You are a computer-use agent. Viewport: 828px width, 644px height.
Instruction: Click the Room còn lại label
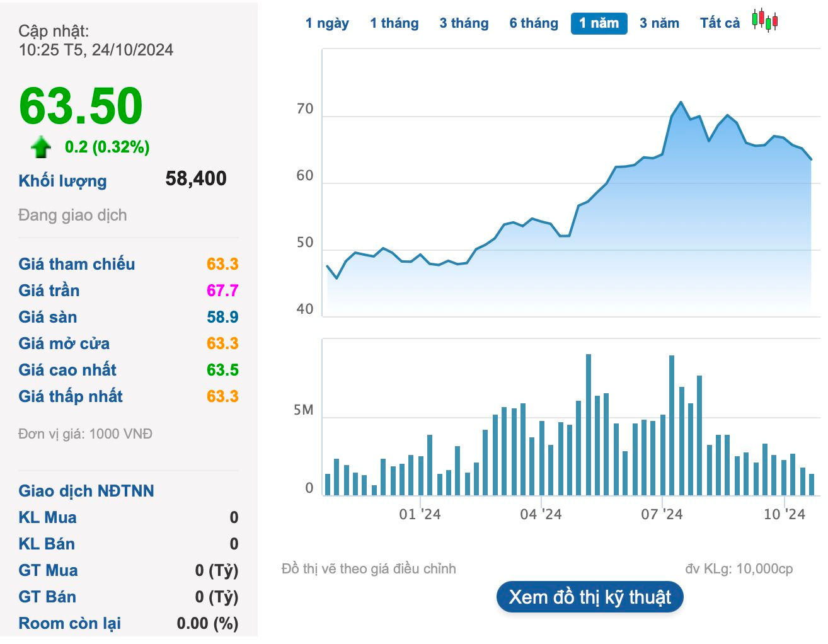(70, 623)
